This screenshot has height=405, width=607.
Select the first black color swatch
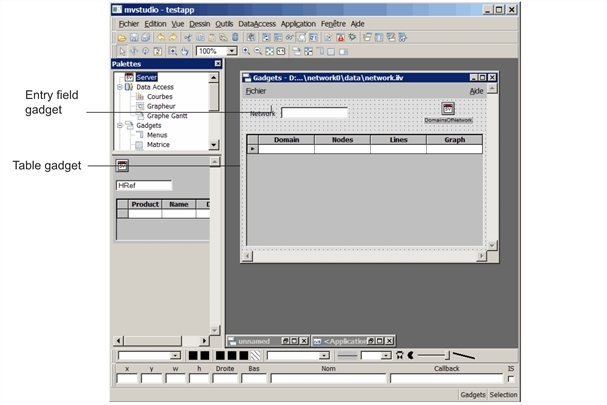click(193, 355)
